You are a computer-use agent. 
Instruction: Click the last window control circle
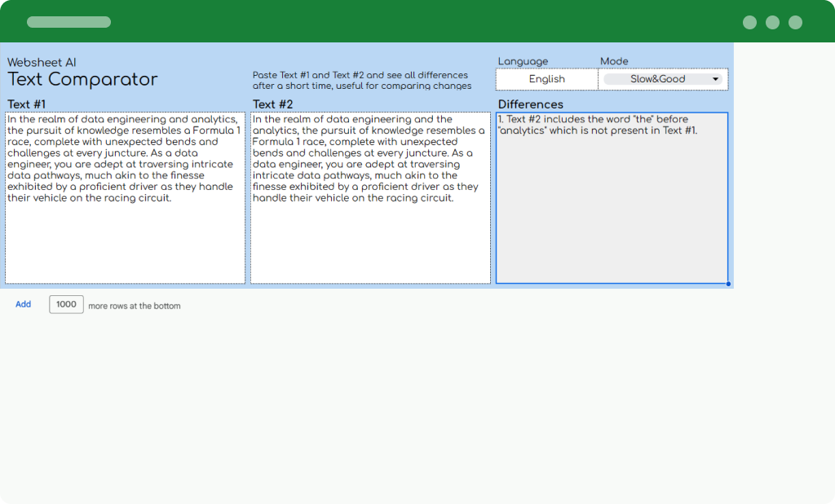point(796,22)
